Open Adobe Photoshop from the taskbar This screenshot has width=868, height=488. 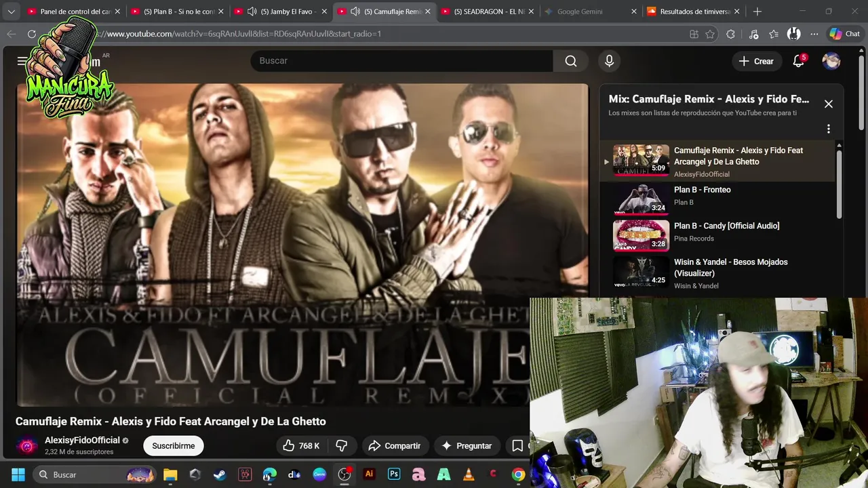click(394, 474)
